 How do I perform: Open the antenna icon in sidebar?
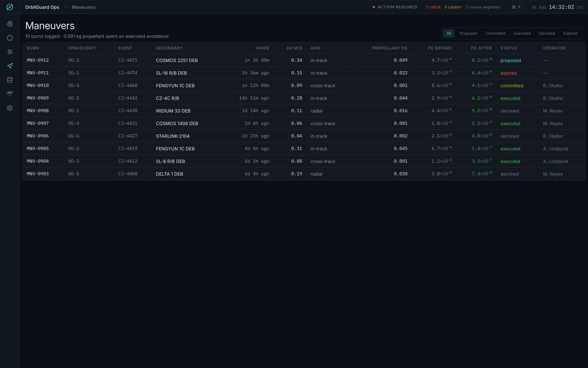(10, 94)
